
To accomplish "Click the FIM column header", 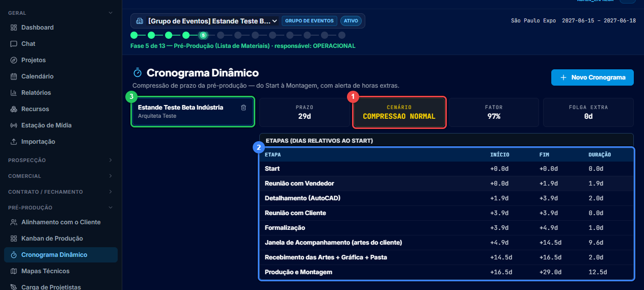I will (x=544, y=154).
